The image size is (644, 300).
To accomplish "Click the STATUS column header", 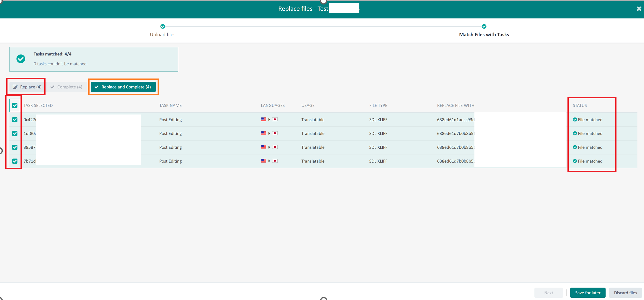I will point(579,105).
